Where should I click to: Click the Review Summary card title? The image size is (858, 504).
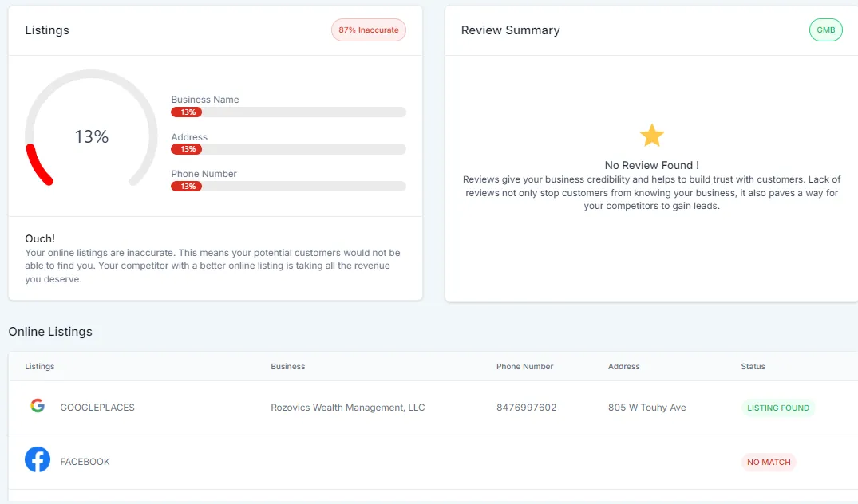[x=511, y=30]
